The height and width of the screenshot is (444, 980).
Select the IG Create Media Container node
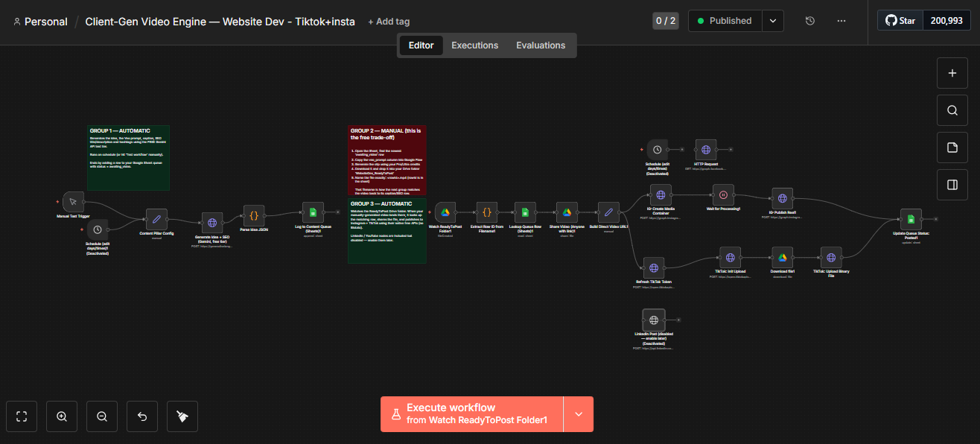661,195
